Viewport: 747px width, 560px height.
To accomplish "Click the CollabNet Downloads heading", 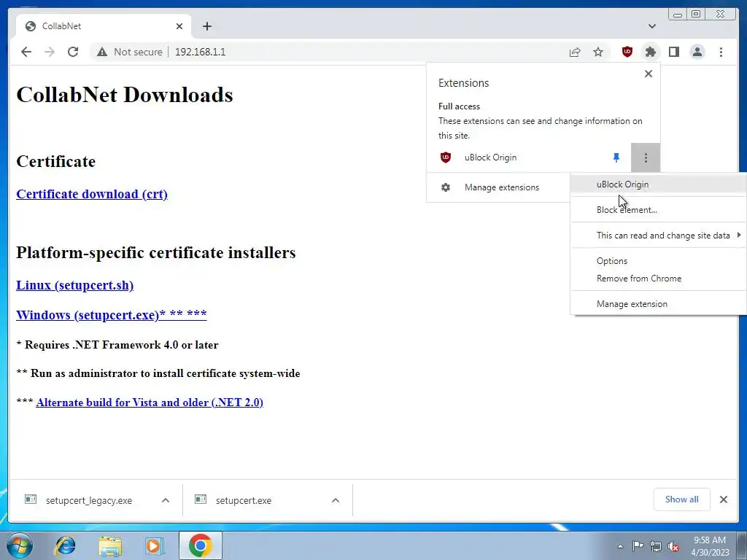I will pyautogui.click(x=125, y=95).
